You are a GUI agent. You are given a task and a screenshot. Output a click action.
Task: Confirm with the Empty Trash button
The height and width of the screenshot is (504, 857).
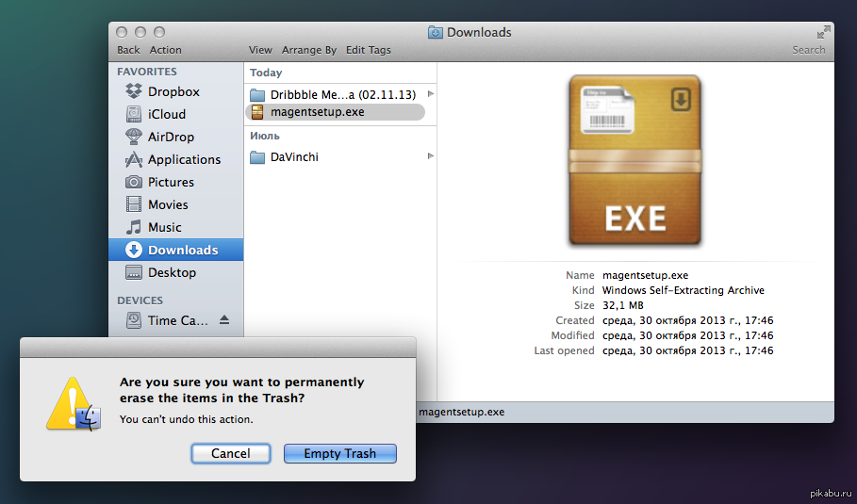pyautogui.click(x=340, y=453)
